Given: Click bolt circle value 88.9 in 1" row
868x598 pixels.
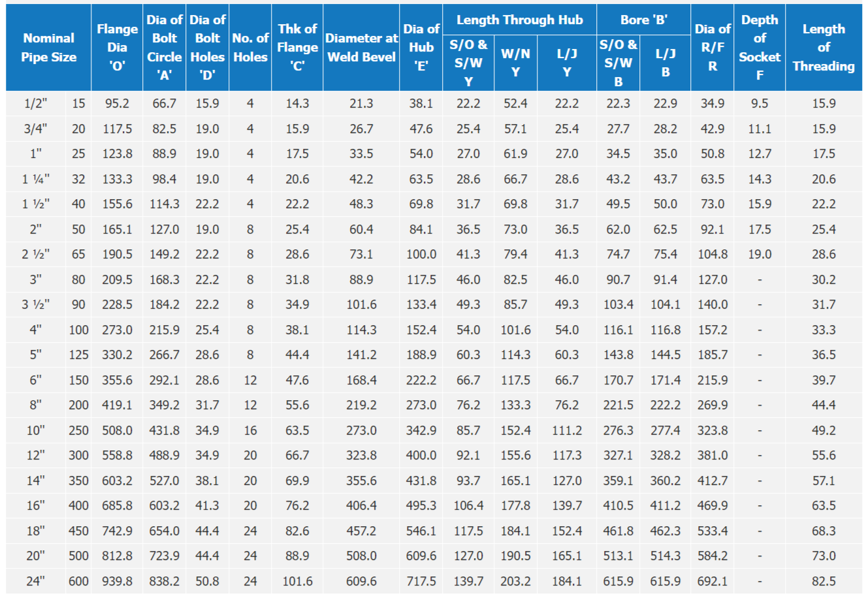Looking at the screenshot, I should (x=165, y=154).
